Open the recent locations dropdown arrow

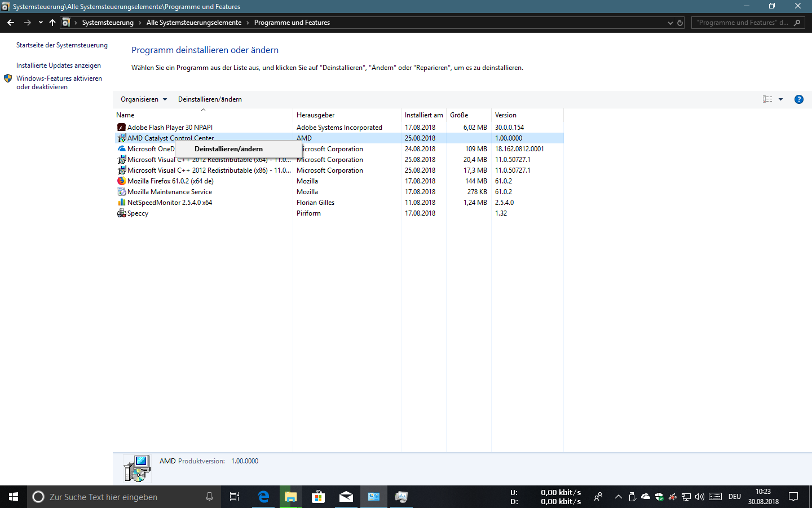click(x=41, y=23)
